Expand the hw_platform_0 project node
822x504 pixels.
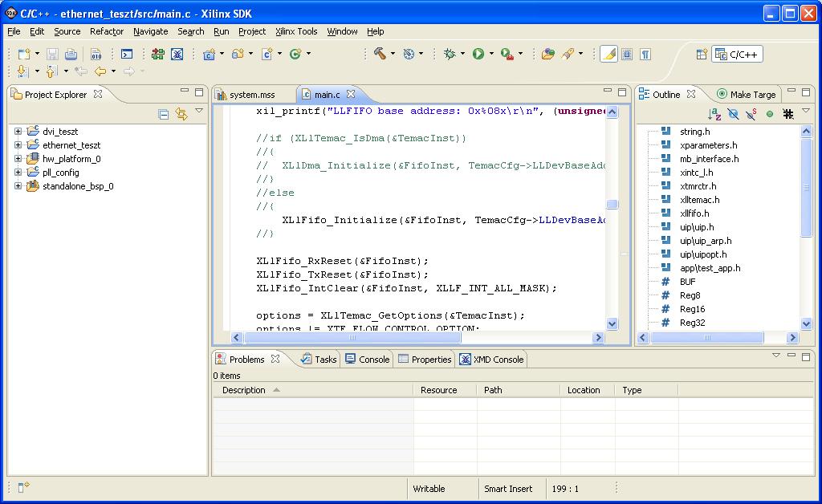pos(18,158)
